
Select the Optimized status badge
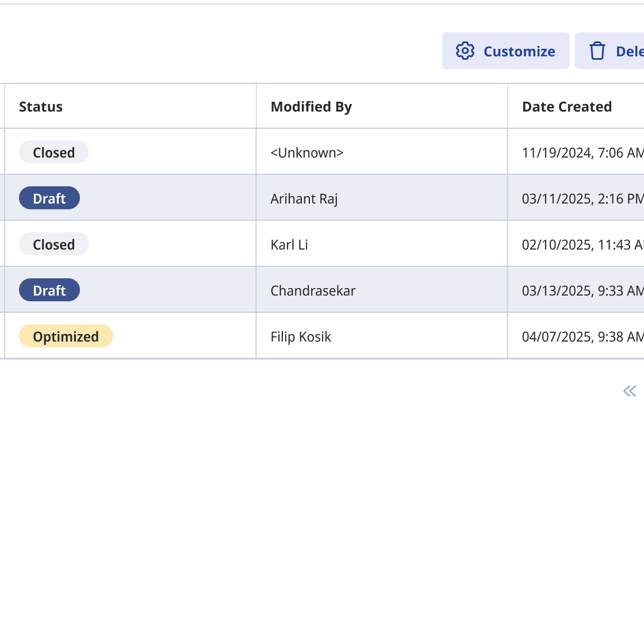click(66, 336)
